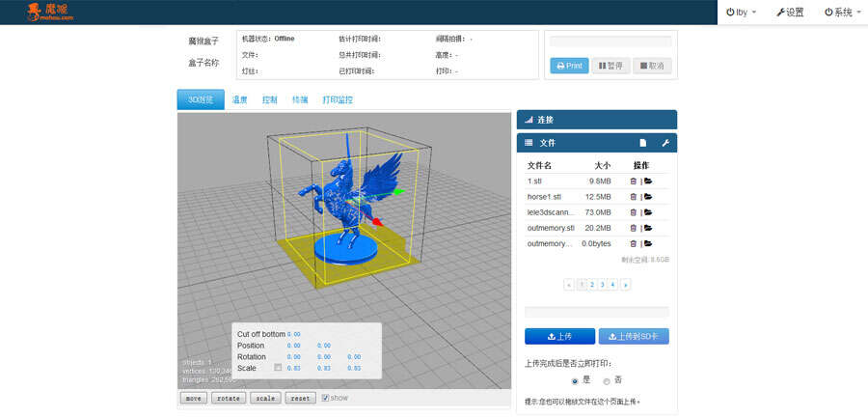Click trash icon for outmemory.stl

click(634, 228)
